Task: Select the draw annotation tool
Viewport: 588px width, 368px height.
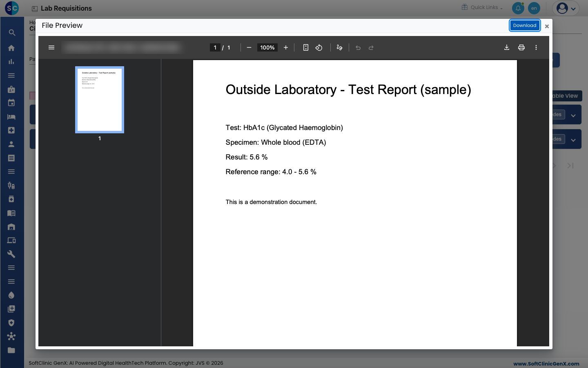Action: point(339,47)
